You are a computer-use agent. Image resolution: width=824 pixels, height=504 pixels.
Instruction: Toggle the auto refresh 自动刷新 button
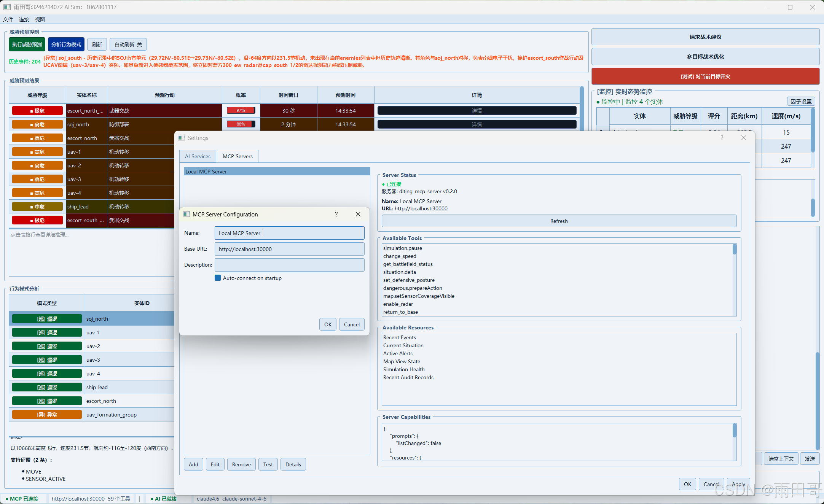[128, 45]
